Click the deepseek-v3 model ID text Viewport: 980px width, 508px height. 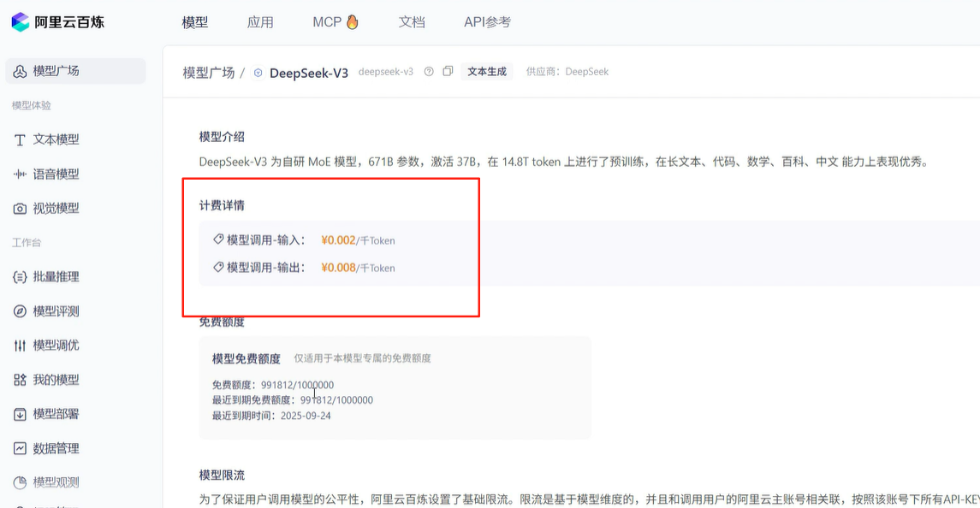point(386,72)
